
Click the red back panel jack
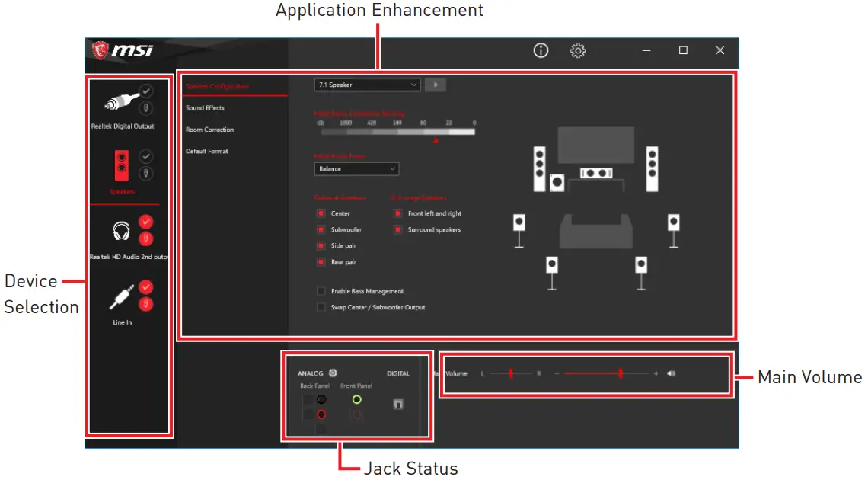(321, 414)
